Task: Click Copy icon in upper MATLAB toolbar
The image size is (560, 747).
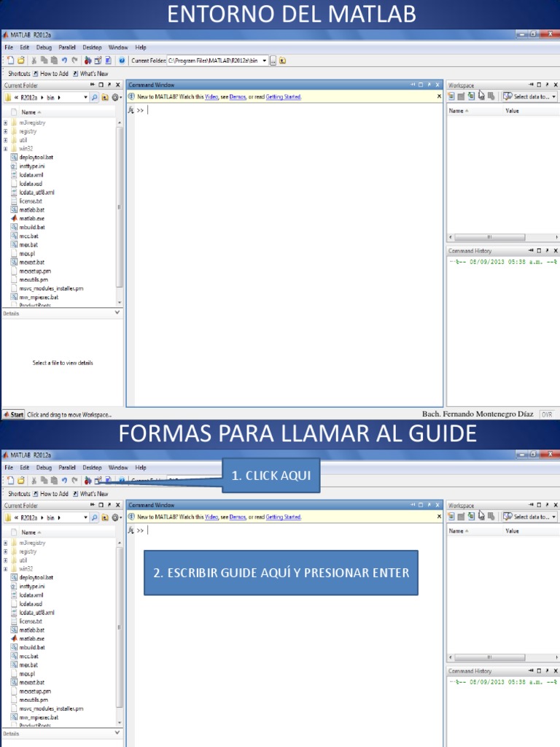Action: tap(44, 61)
